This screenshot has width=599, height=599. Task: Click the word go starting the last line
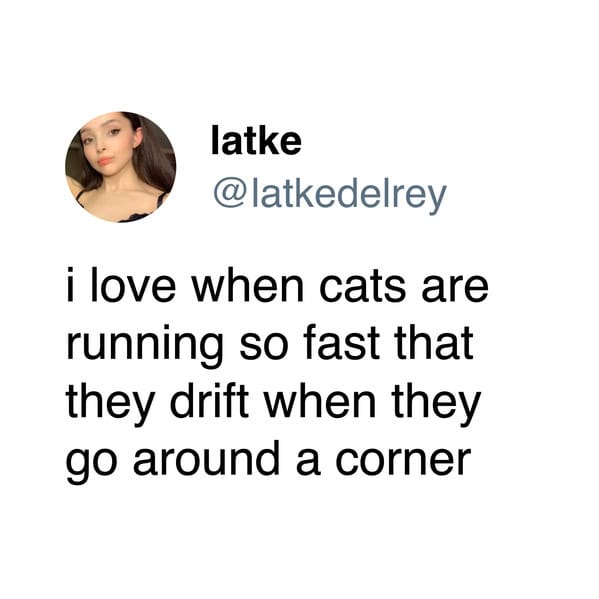[90, 463]
